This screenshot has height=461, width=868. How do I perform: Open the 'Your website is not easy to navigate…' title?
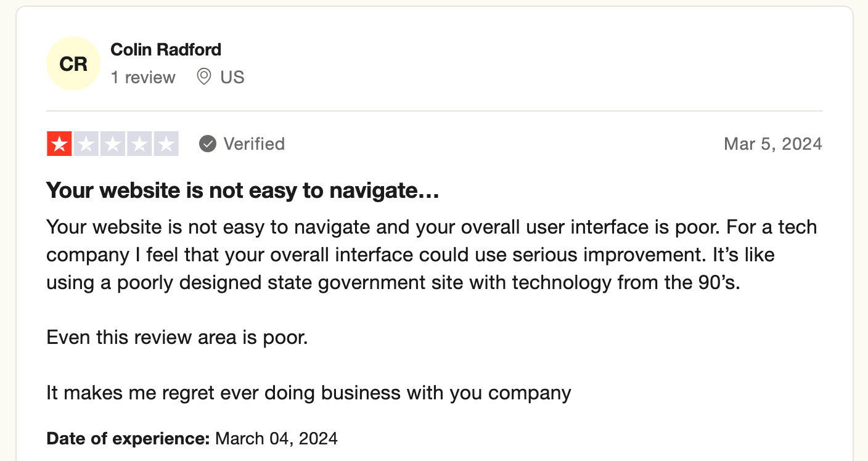coord(242,190)
